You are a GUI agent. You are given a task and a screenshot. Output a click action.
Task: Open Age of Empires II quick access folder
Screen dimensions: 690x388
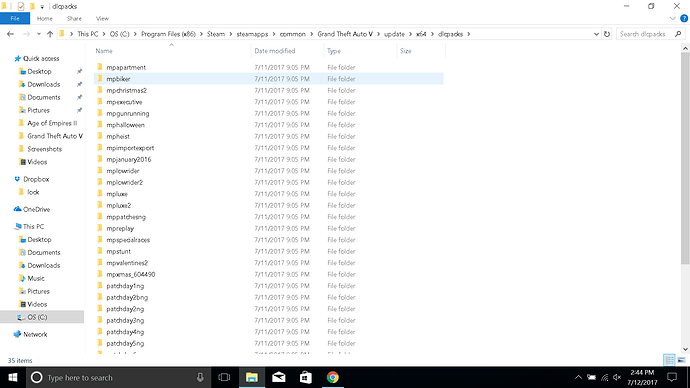[51, 123]
